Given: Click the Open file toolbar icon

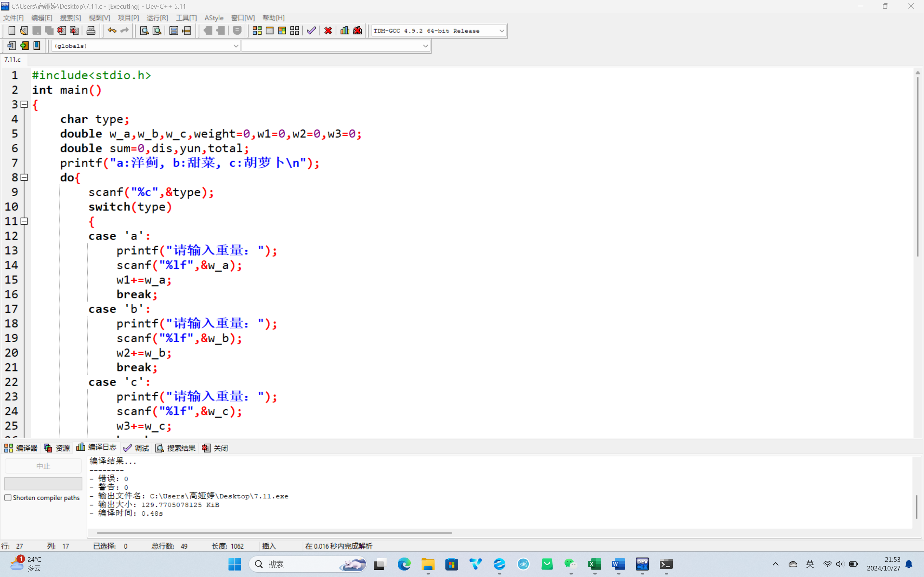Looking at the screenshot, I should click(24, 31).
